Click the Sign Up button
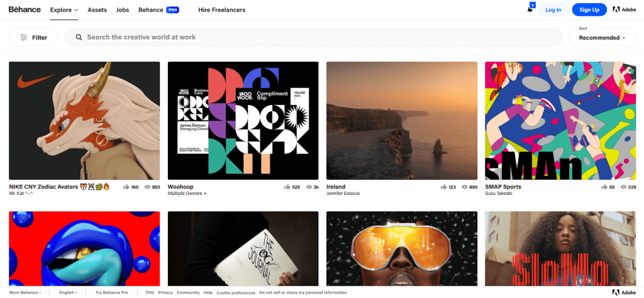644x298 pixels. (589, 10)
